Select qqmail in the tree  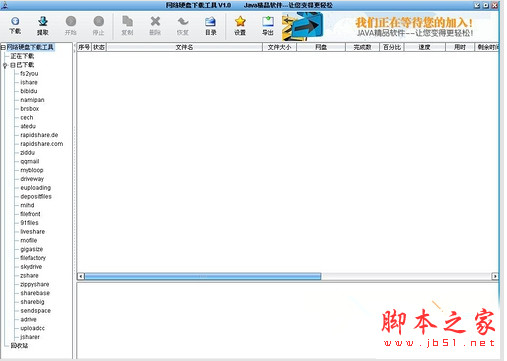[x=30, y=161]
